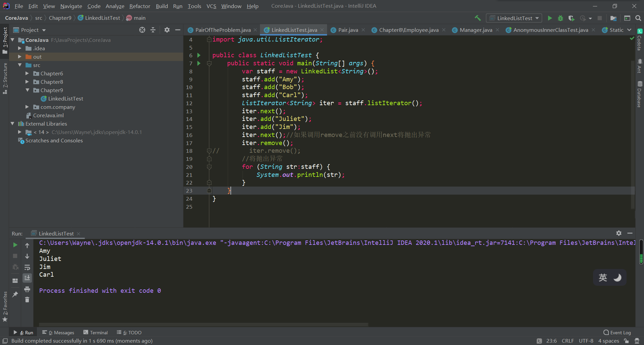The height and width of the screenshot is (345, 644).
Task: Open the 0: Messages tool window
Action: tap(58, 333)
